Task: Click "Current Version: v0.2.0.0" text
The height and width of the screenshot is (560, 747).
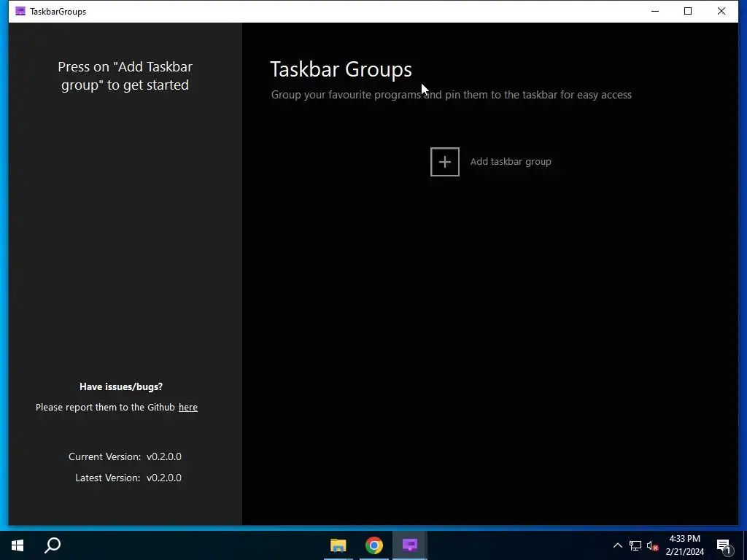Action: (125, 456)
